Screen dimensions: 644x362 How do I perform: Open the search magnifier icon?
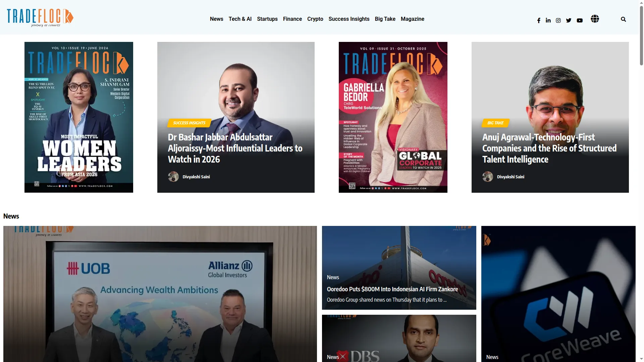(624, 19)
